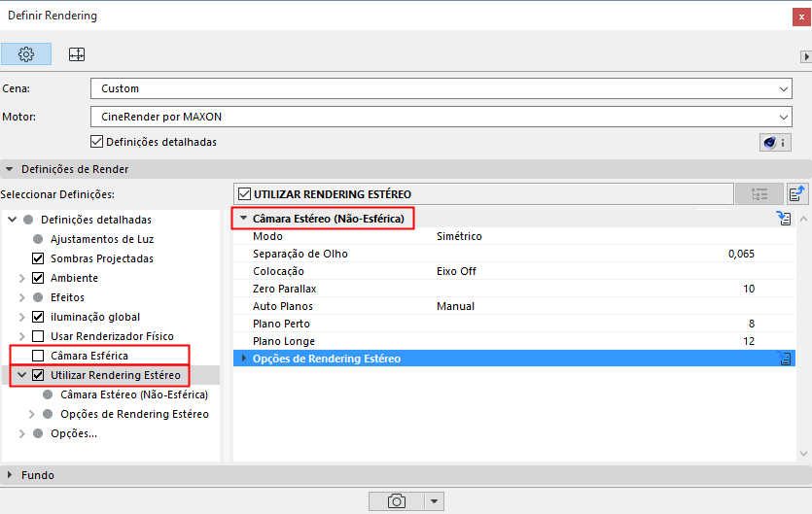Click the Zero Parallax value 10

pos(749,289)
